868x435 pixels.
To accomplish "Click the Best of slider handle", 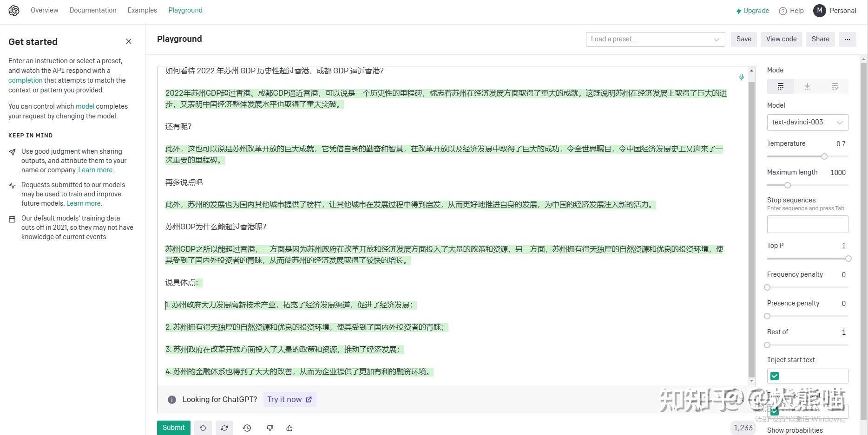I will pyautogui.click(x=768, y=345).
